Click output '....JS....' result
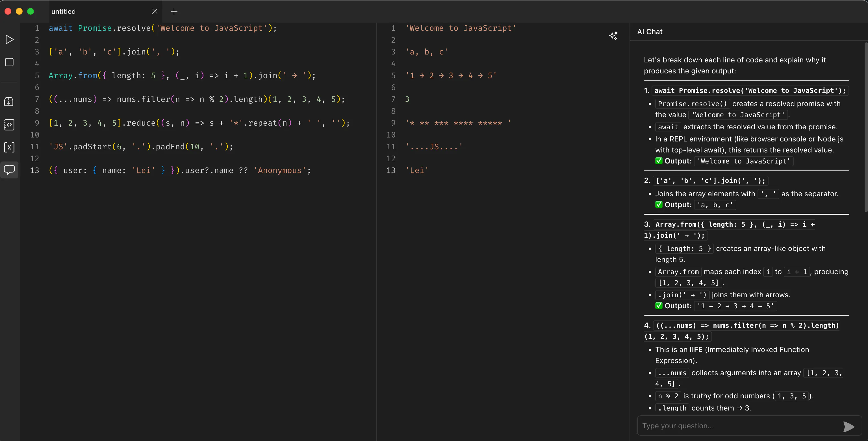Screen dimensions: 868x441 (434, 147)
